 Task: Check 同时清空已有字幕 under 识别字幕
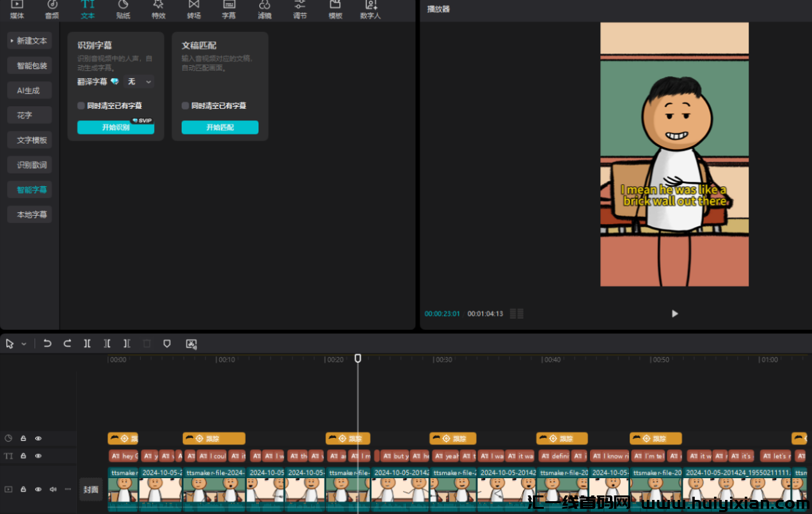coord(81,106)
